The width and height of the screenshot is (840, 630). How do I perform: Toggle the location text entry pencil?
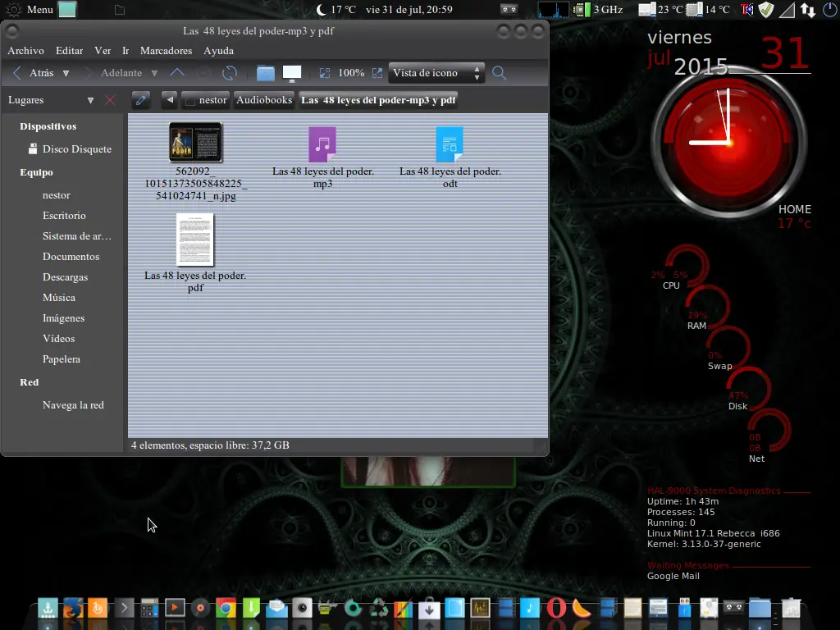pyautogui.click(x=141, y=100)
